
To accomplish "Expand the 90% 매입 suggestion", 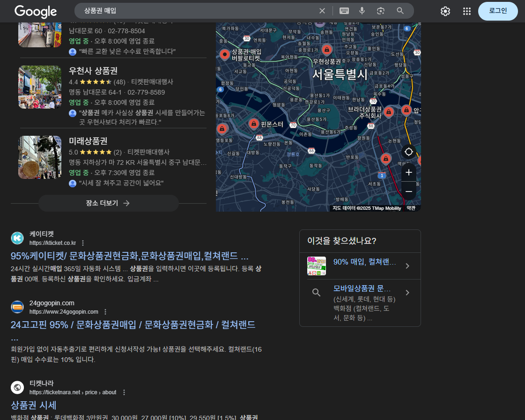I will coord(407,266).
